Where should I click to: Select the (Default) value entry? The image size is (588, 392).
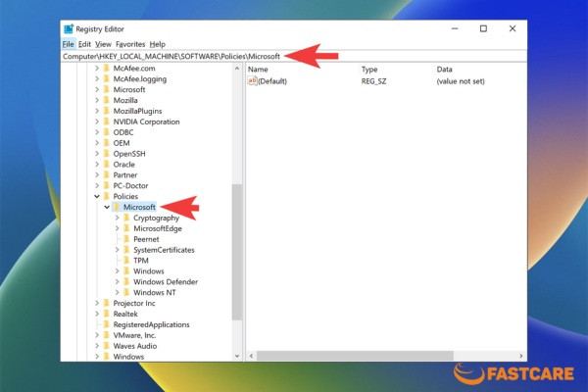click(x=272, y=81)
